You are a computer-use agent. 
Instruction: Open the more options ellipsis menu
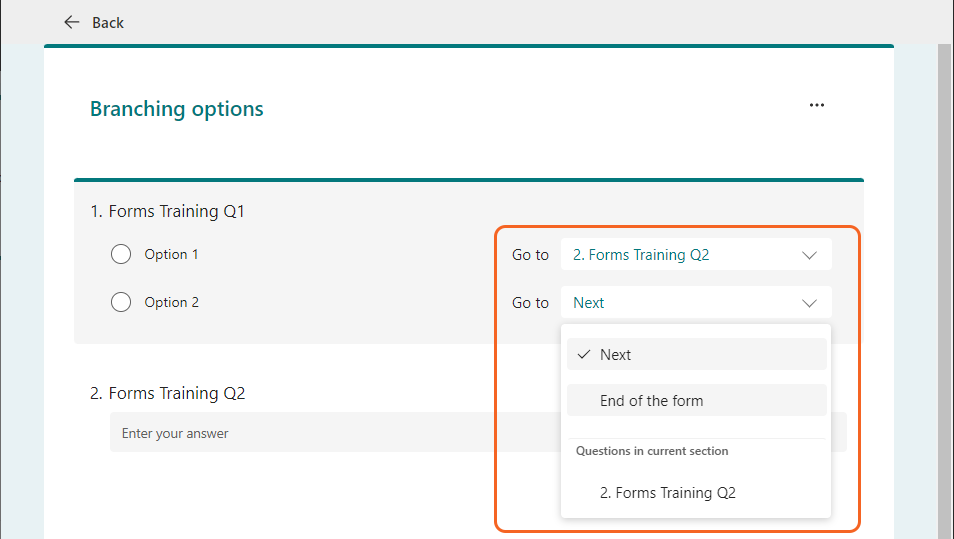(x=817, y=105)
